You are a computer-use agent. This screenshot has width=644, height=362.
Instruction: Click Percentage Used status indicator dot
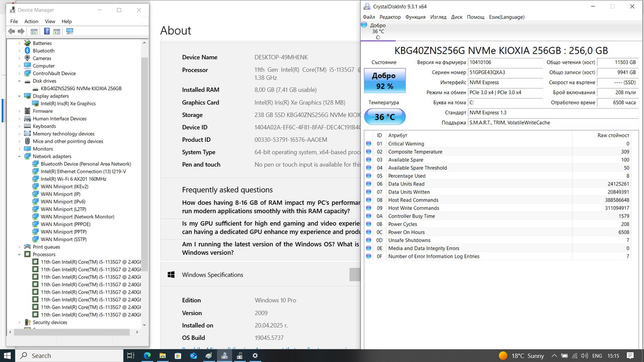point(369,176)
